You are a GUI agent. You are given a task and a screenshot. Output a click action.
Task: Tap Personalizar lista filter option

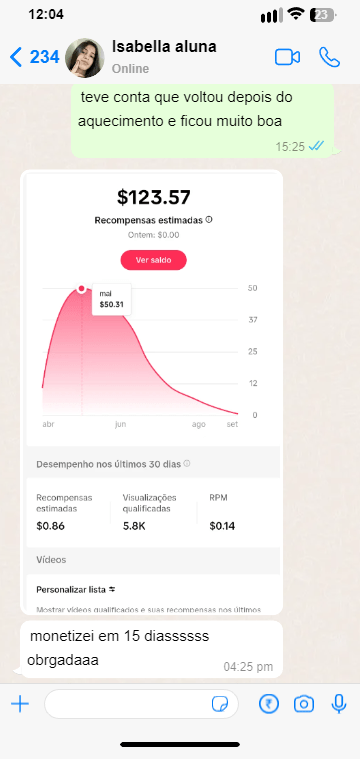pyautogui.click(x=76, y=590)
